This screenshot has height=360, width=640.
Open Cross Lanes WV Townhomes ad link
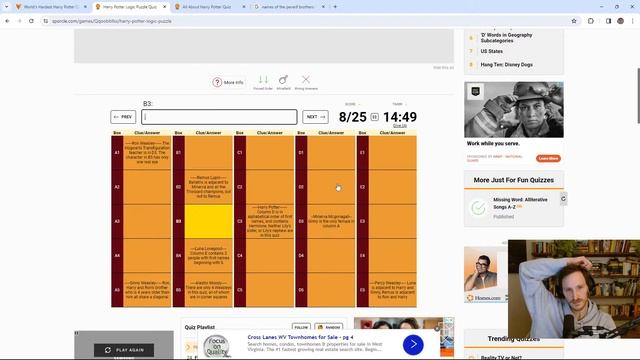(x=300, y=337)
